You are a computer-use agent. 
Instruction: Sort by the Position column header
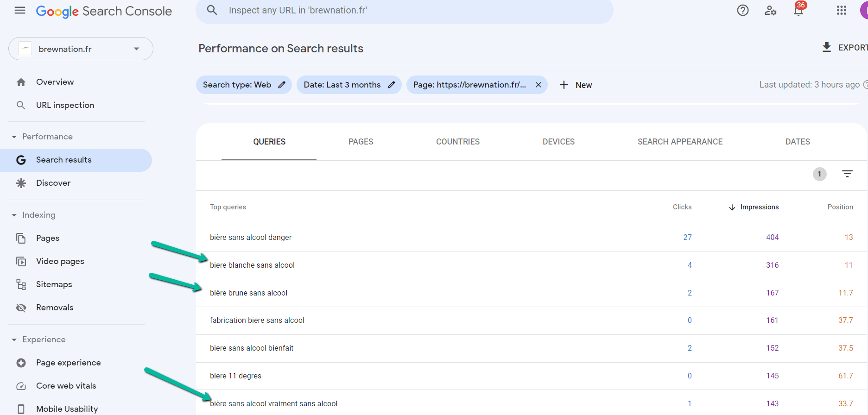click(840, 207)
